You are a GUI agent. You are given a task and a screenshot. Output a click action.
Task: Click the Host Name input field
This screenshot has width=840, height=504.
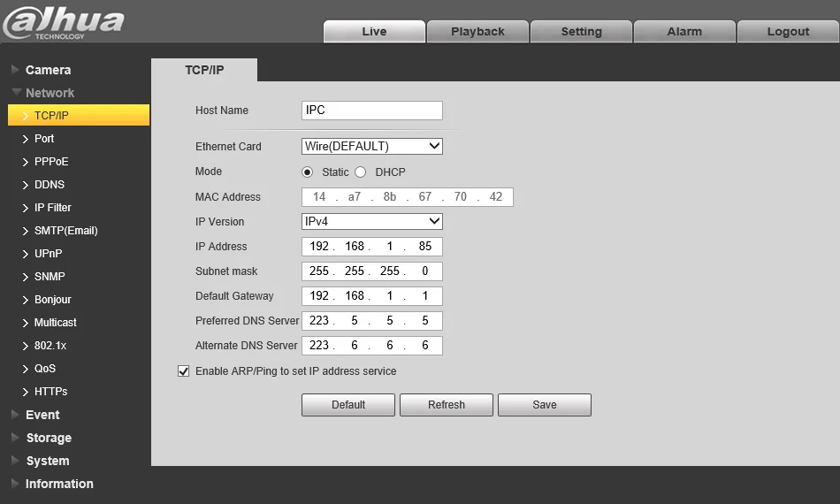pyautogui.click(x=371, y=111)
